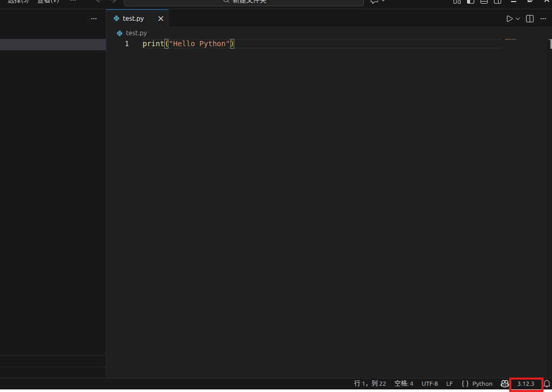Change indentation setting 空格: 4
This screenshot has width=552, height=392.
click(x=404, y=384)
